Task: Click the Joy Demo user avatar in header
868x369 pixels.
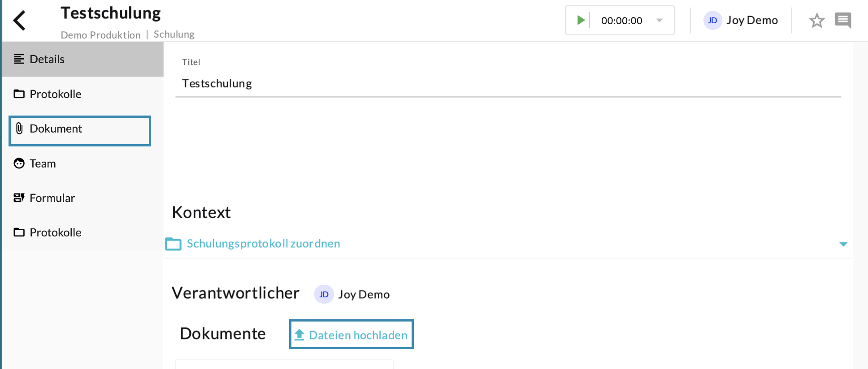Action: tap(712, 21)
